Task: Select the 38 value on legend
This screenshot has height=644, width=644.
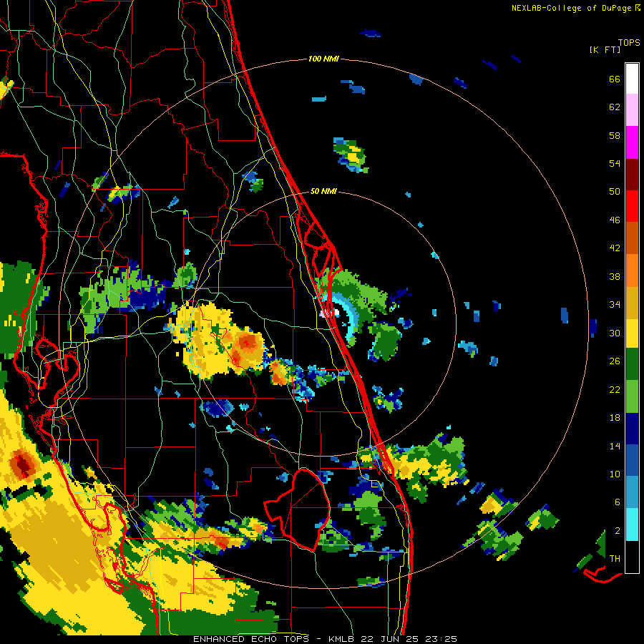Action: pos(615,276)
